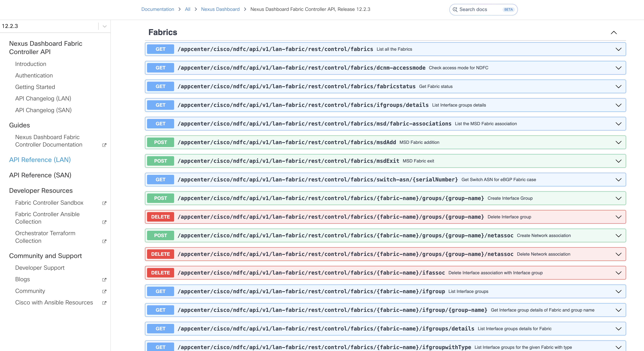This screenshot has width=644, height=351.
Task: Expand the List Interface groups chevron
Action: (618, 291)
